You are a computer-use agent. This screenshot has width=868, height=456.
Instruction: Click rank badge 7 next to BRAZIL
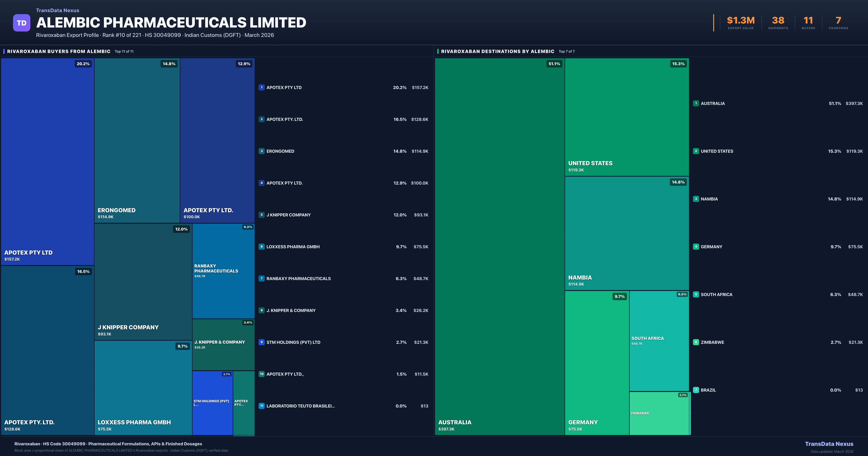click(x=696, y=390)
